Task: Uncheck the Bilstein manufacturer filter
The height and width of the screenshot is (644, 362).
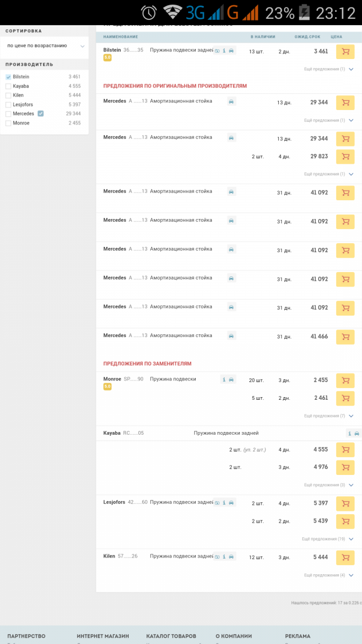Action: 8,77
